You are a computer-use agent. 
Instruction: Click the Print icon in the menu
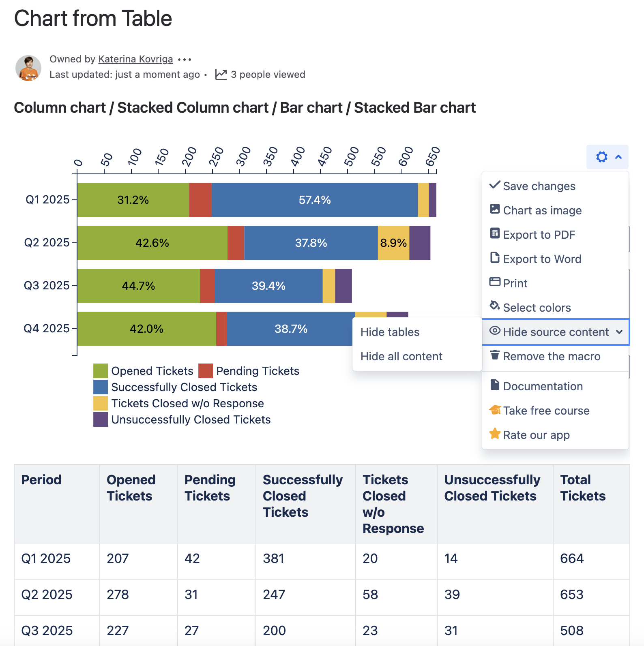(495, 282)
